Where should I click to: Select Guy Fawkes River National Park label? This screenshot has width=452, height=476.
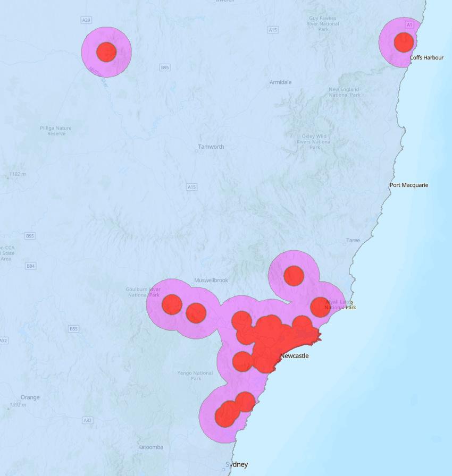point(323,24)
